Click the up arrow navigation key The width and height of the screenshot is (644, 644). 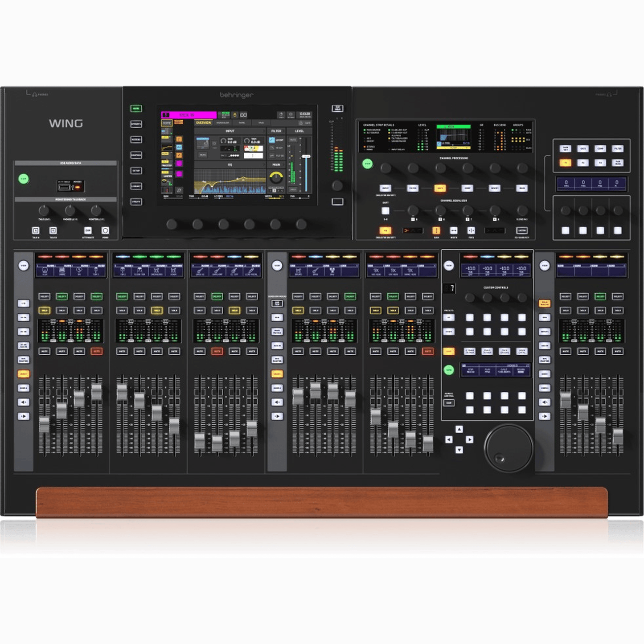click(x=459, y=429)
